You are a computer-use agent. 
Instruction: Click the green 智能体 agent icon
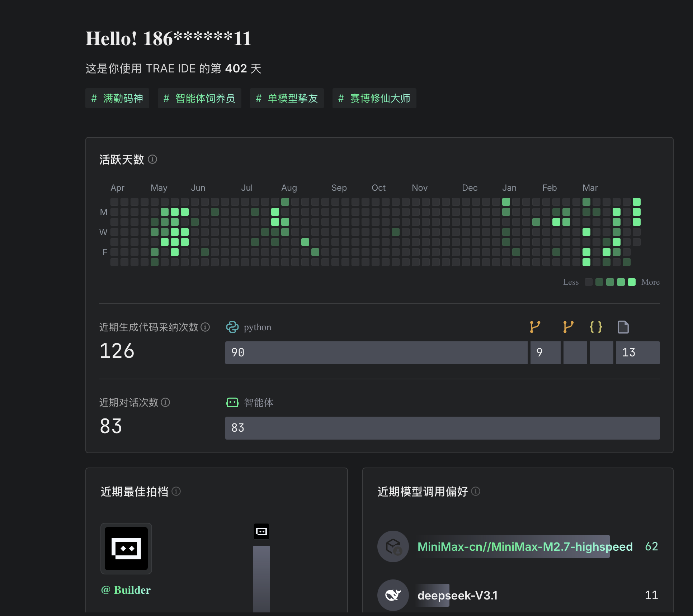click(x=232, y=402)
